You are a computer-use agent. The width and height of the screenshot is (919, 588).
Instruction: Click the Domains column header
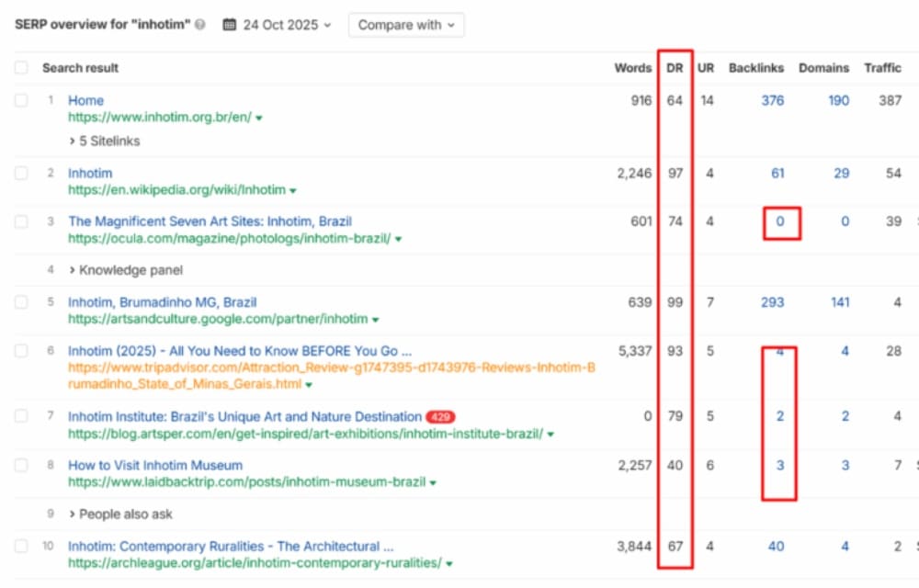point(823,68)
